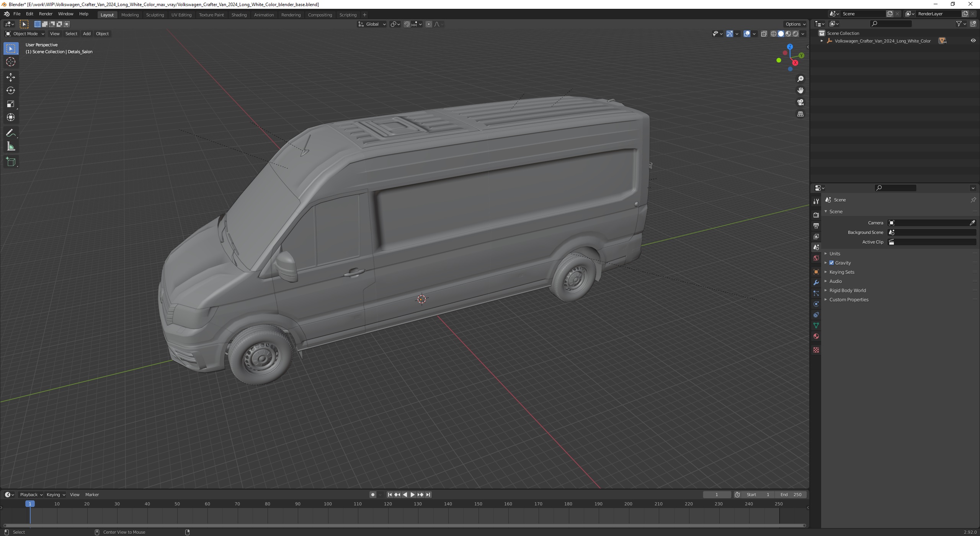Click frame 100 on timeline ruler
The image size is (980, 536).
point(328,504)
